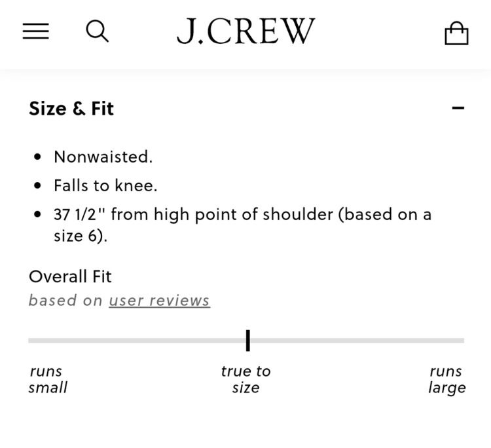Select the "true to size" label
Viewport: 491px width, 448px height.
point(245,379)
